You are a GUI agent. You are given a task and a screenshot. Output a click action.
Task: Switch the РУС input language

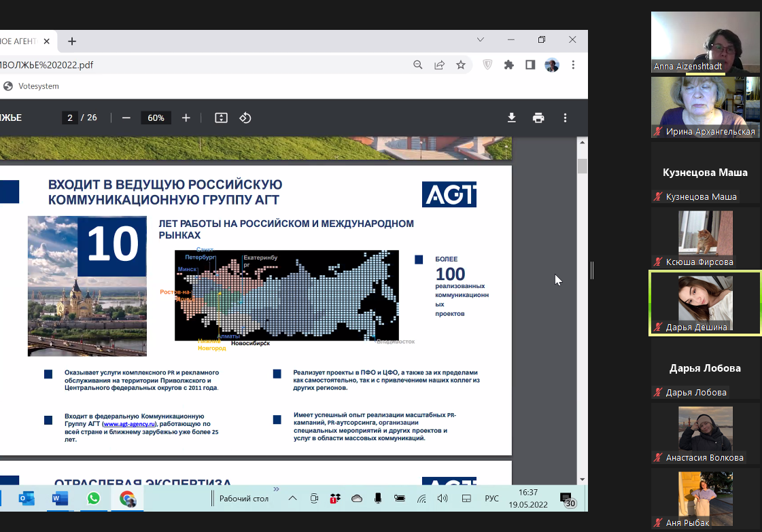(x=492, y=499)
